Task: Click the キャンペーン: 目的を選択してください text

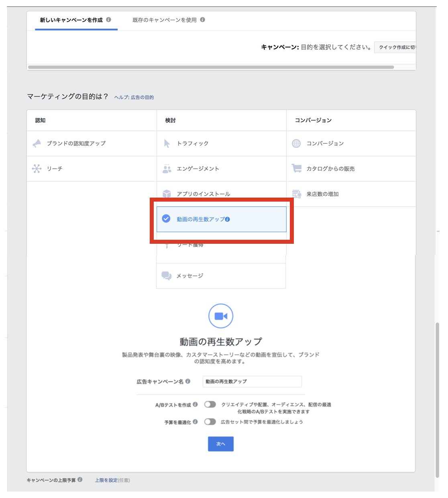Action: pyautogui.click(x=316, y=47)
